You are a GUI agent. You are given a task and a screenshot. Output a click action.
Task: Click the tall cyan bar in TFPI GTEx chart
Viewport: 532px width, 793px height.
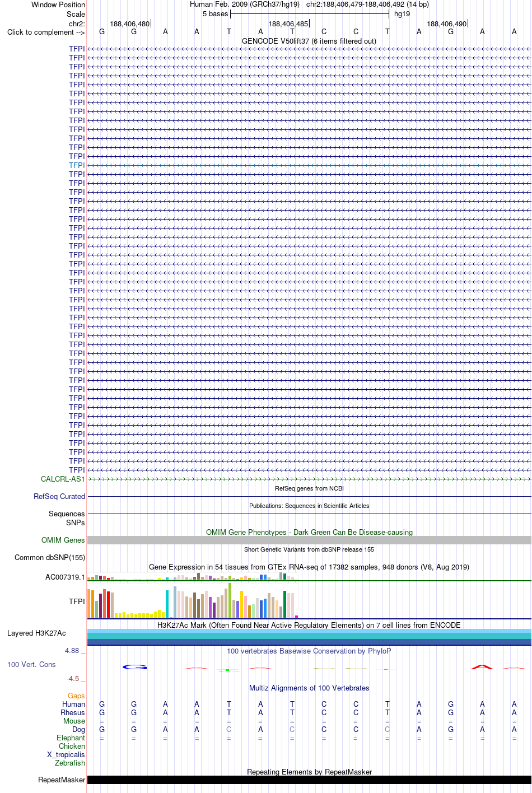167,604
